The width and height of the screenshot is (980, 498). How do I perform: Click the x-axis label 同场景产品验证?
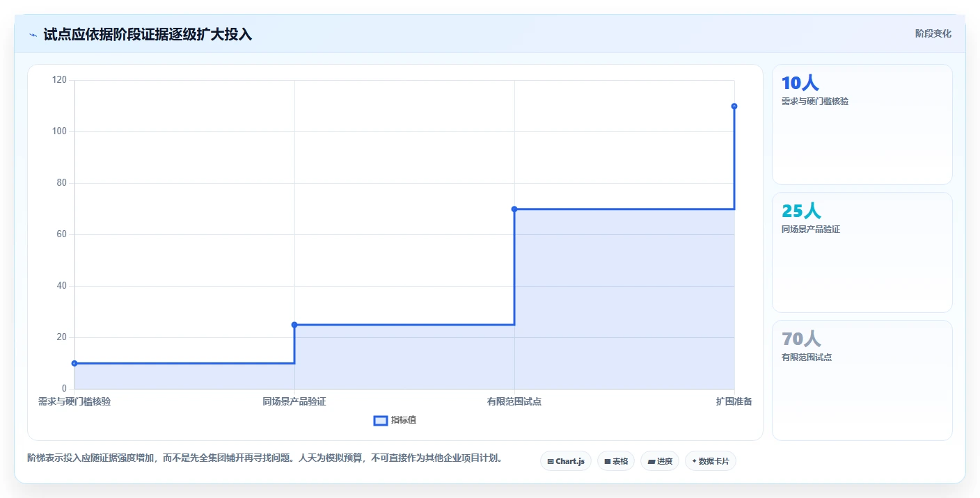click(294, 401)
